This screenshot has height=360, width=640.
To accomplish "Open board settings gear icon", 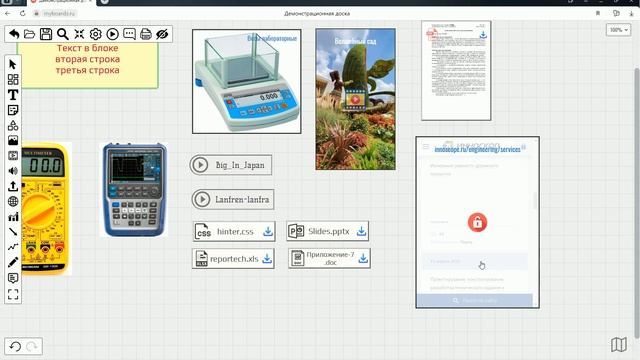I will (96, 34).
